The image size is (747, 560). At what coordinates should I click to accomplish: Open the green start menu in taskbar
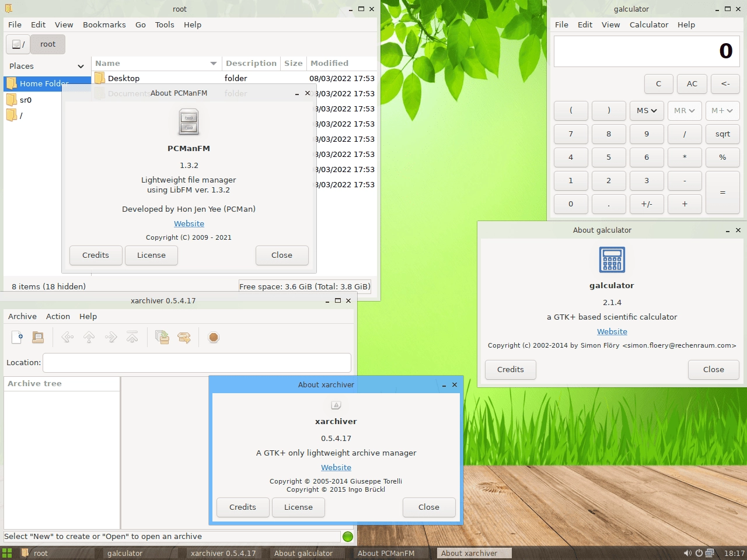tap(7, 553)
